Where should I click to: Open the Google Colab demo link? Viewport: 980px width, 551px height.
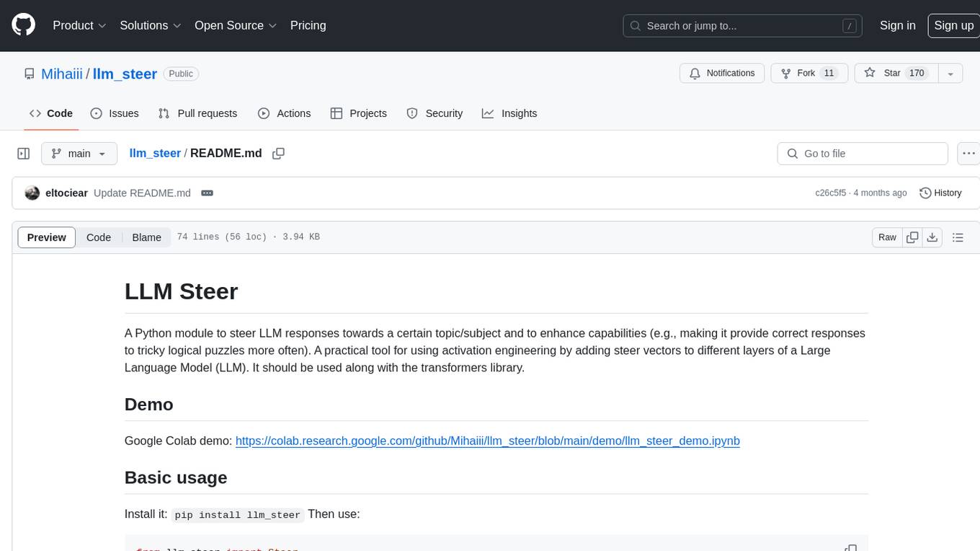click(x=488, y=441)
